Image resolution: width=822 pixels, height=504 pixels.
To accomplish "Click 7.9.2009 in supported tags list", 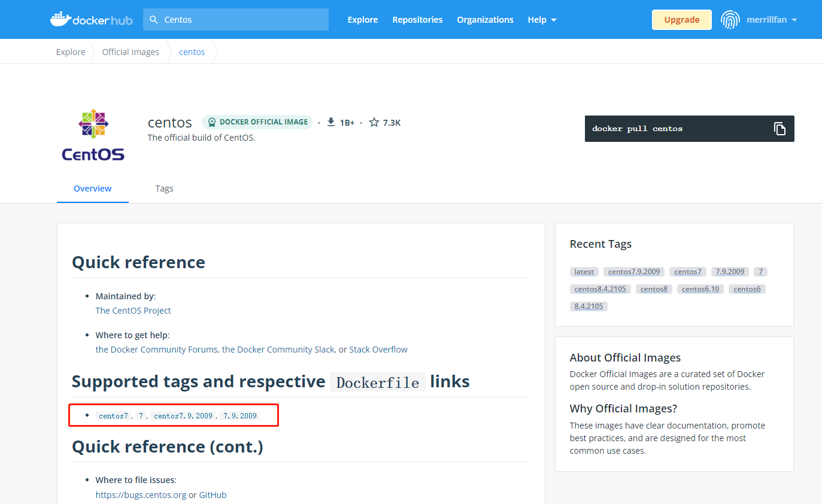I will point(240,415).
